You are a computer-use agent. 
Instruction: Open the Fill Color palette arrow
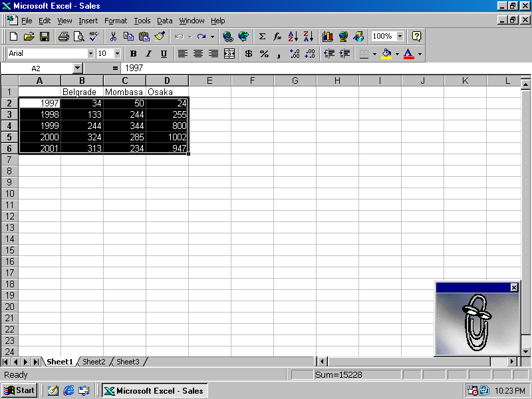(x=397, y=54)
